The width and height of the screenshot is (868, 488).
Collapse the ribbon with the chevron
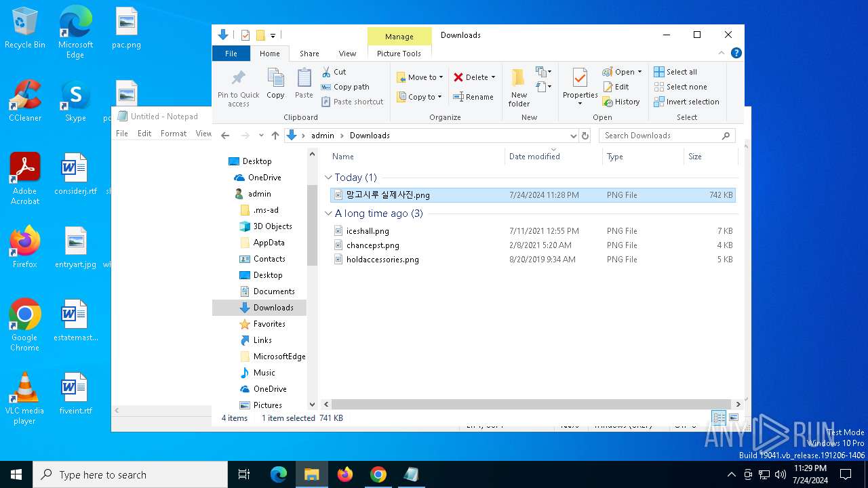[722, 53]
